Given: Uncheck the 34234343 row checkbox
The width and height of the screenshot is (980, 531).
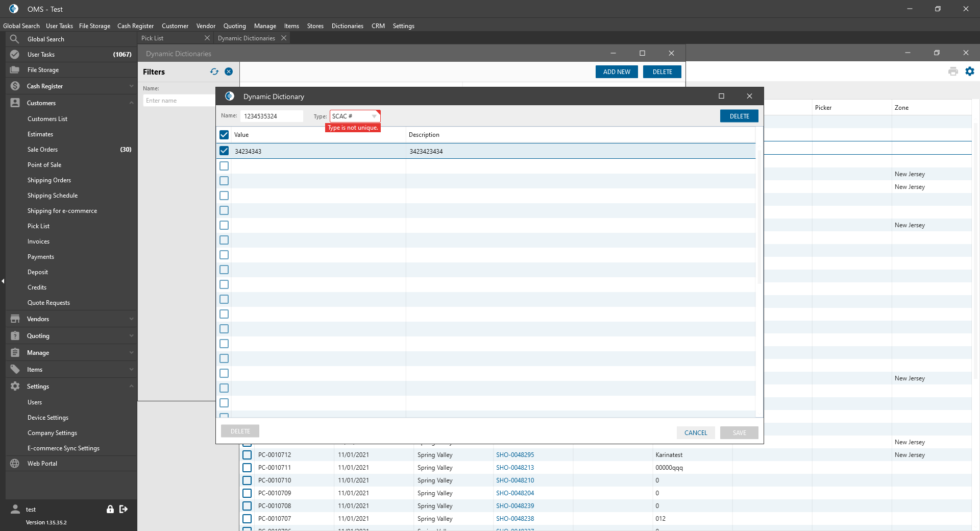Looking at the screenshot, I should click(224, 151).
